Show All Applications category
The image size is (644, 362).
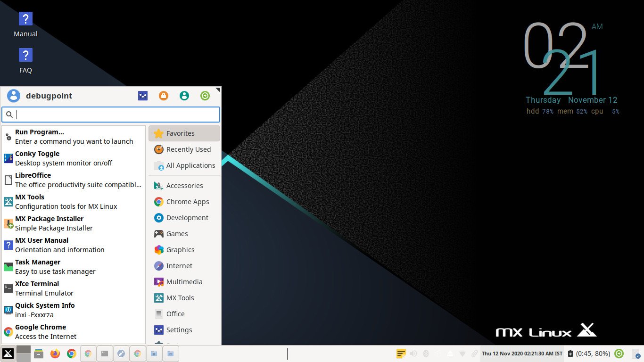point(184,165)
